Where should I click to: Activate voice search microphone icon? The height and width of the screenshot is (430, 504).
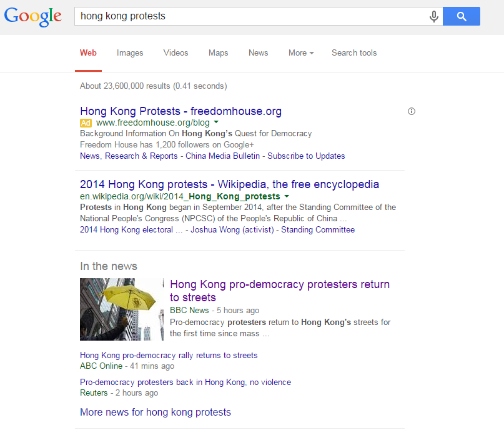(x=433, y=16)
